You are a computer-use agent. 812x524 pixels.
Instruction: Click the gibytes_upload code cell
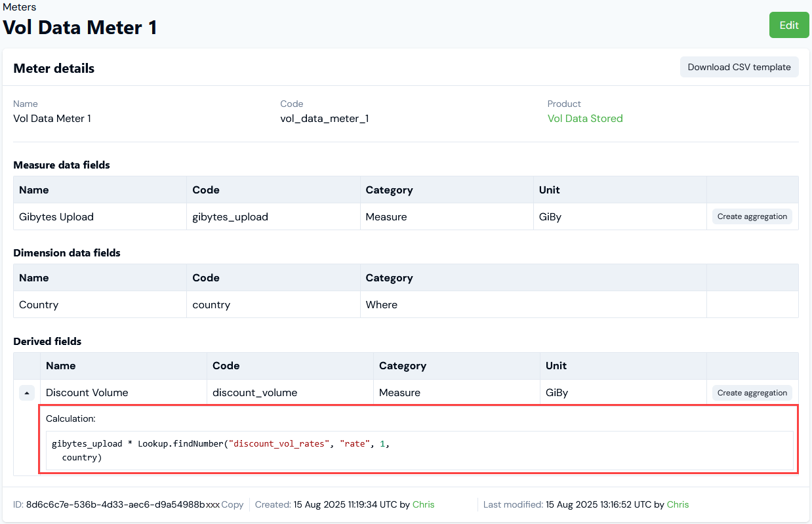230,217
